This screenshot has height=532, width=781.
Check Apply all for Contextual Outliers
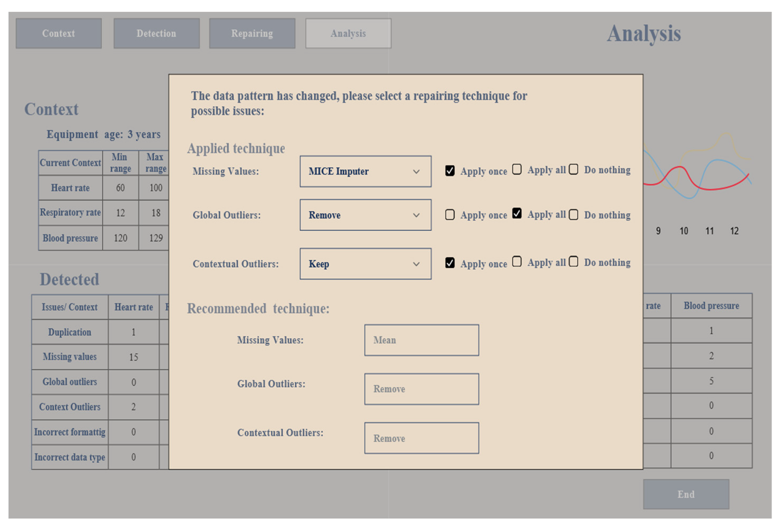point(517,261)
